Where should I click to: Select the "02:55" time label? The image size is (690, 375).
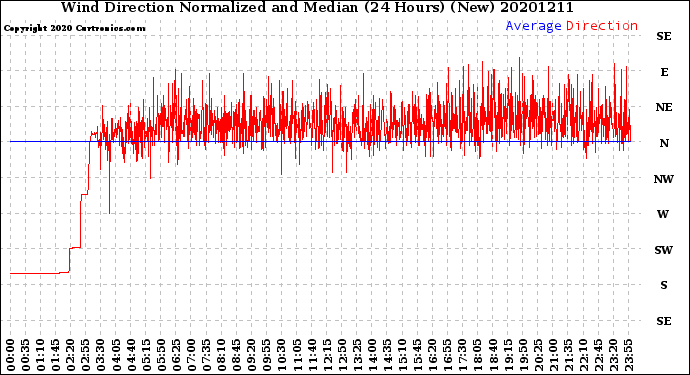[86, 355]
